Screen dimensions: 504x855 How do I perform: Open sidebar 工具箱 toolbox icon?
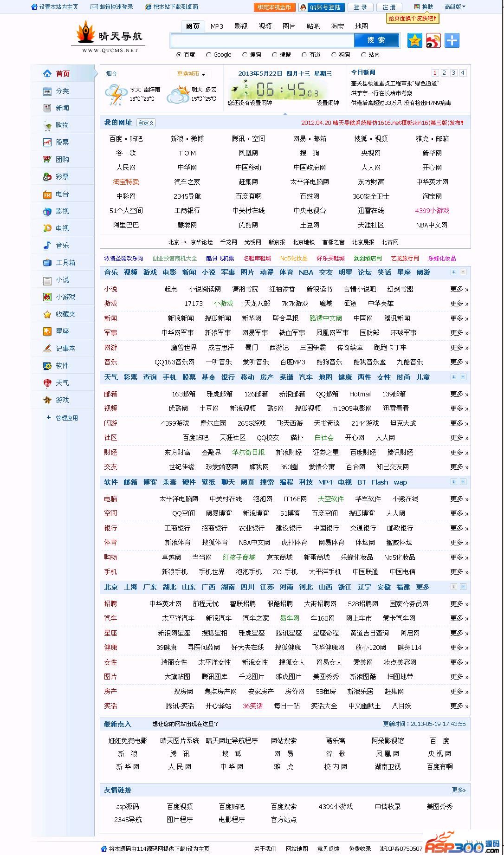[47, 262]
